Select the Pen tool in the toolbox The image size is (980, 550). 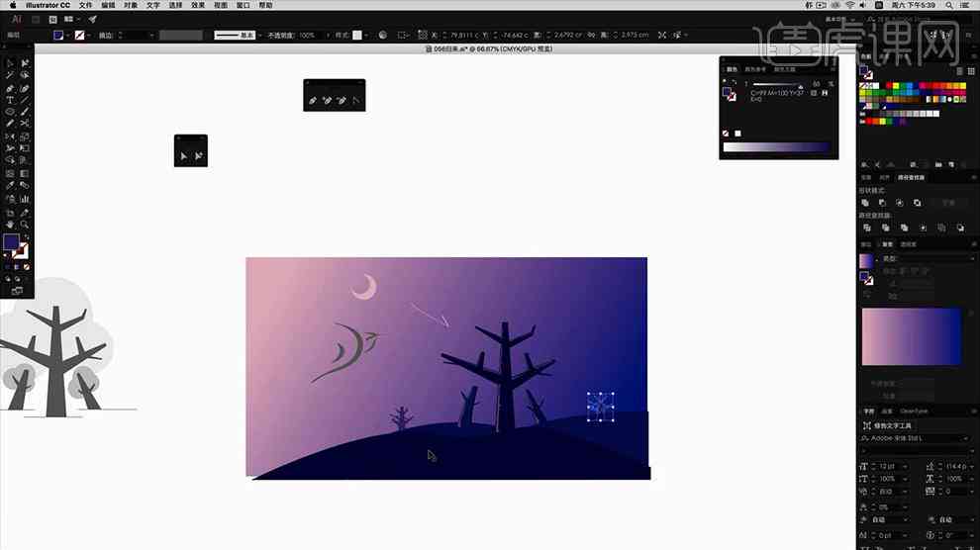tap(10, 88)
